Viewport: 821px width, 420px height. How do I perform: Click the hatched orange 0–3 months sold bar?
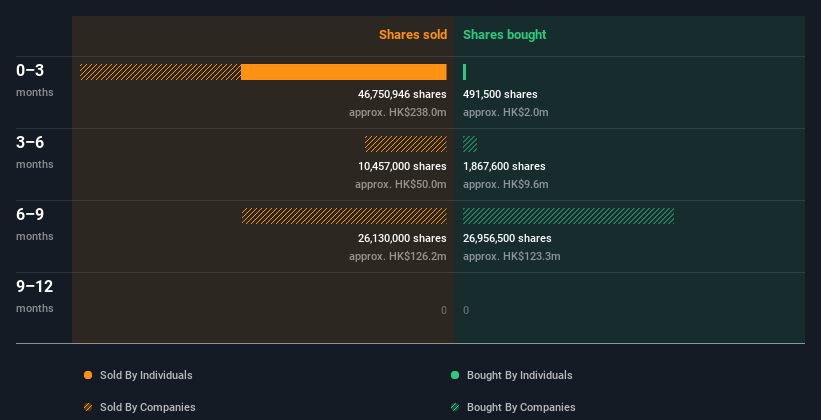(160, 72)
